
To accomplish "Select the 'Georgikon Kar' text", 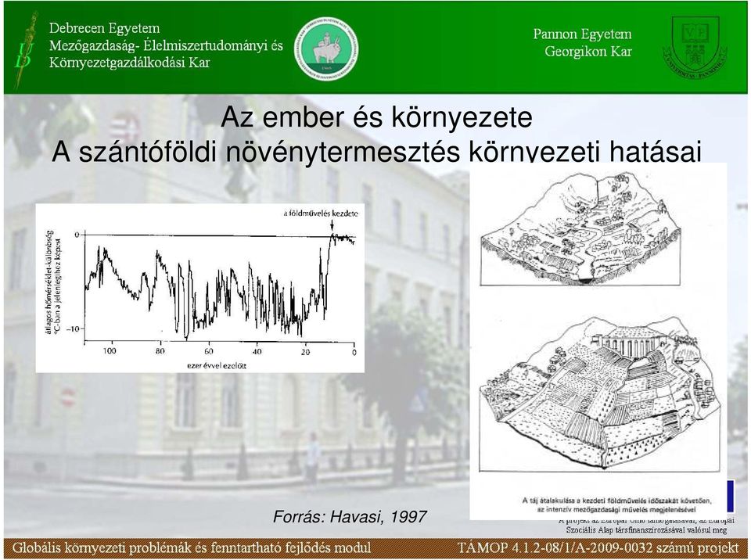I will (588, 52).
